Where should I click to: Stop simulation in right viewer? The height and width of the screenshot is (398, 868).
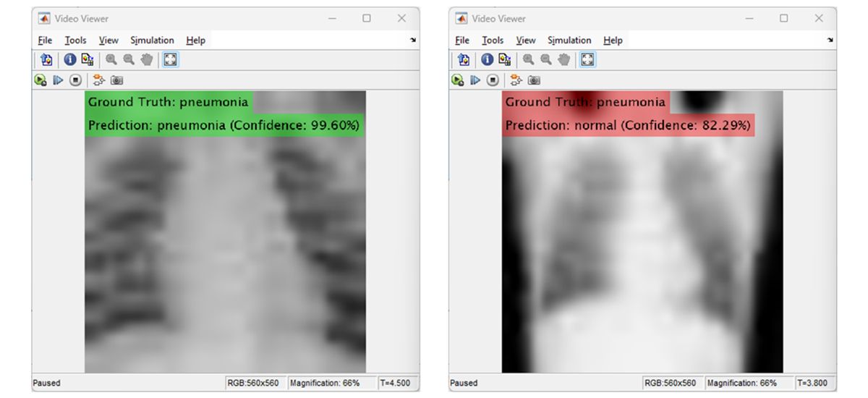493,80
